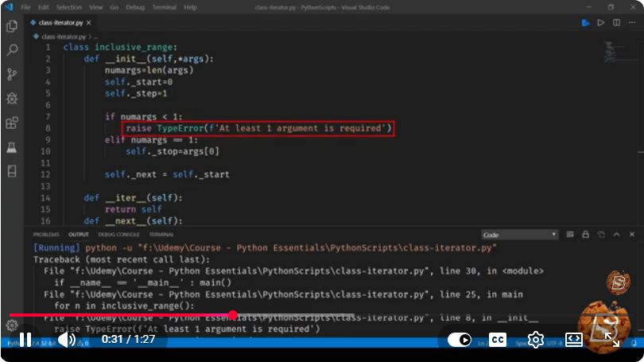Toggle the video autoplay switch

point(460,340)
